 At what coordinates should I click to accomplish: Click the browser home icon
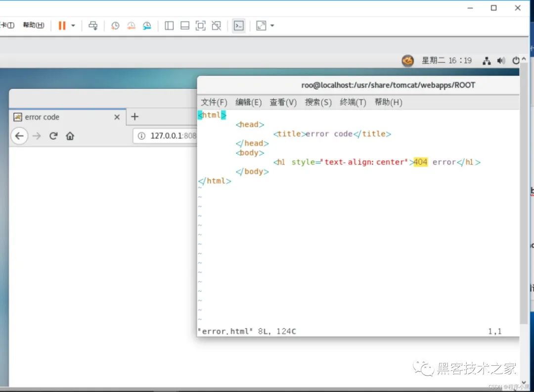coord(70,136)
